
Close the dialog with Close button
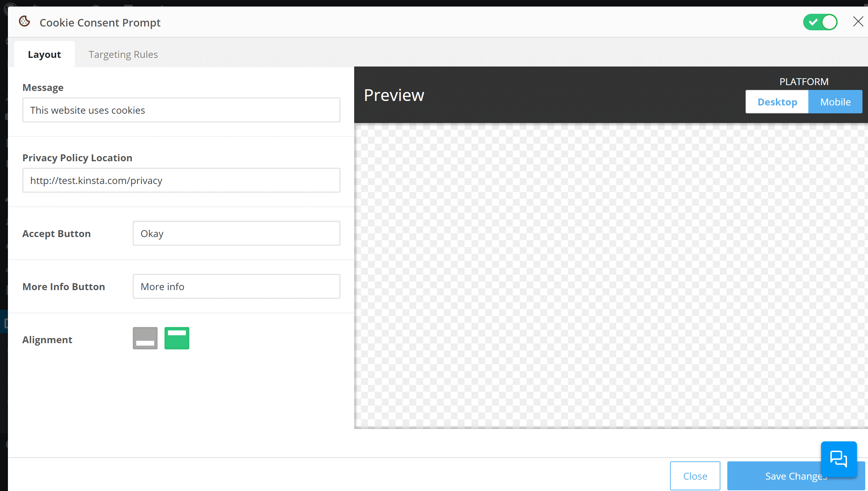click(695, 475)
